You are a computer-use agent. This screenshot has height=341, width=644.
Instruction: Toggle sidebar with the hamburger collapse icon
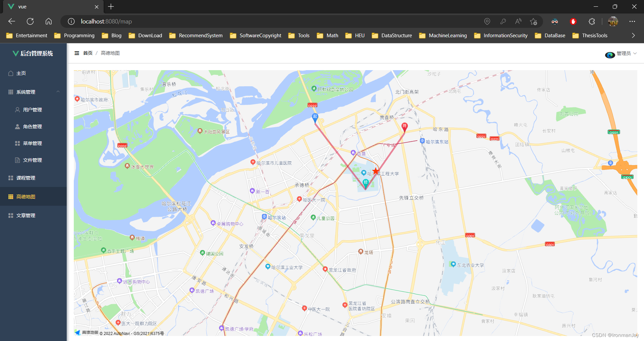(x=77, y=53)
